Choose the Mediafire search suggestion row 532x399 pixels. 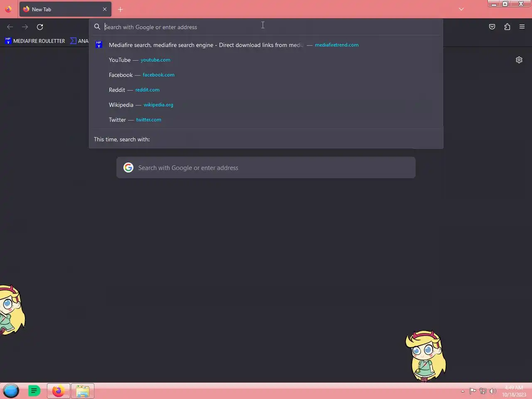(x=266, y=45)
